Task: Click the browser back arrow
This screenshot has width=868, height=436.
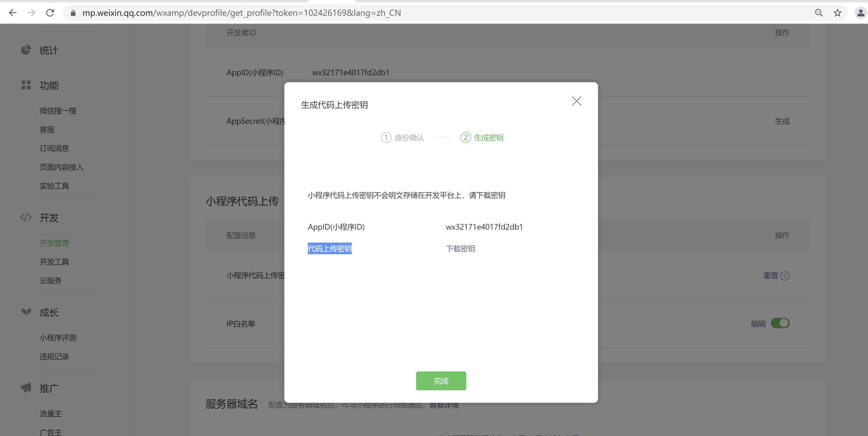Action: pyautogui.click(x=13, y=13)
